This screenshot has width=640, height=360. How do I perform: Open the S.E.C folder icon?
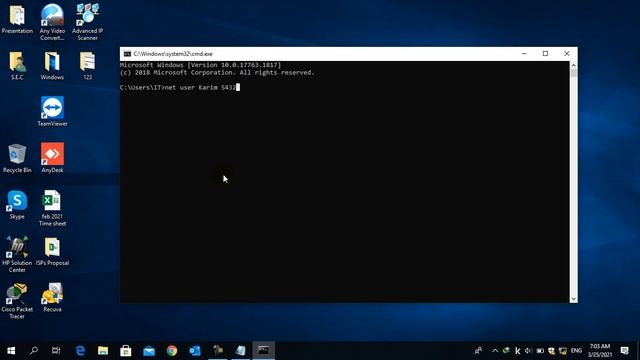click(17, 65)
